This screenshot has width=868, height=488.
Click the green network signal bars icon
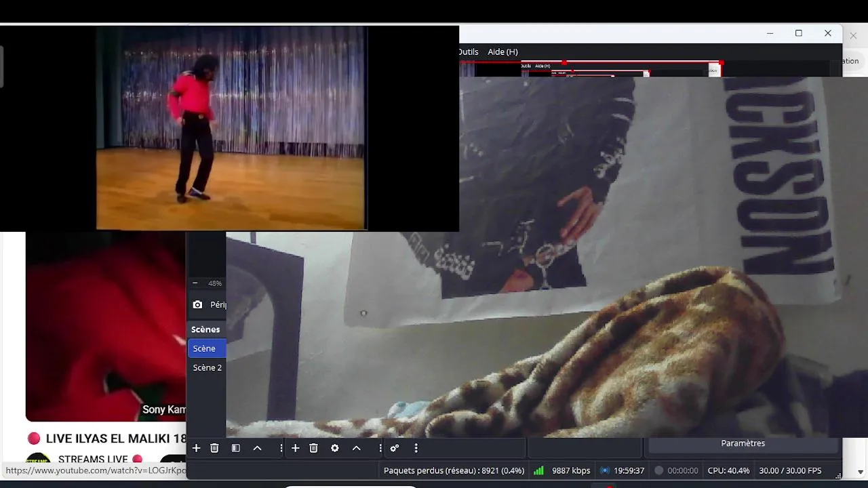[538, 470]
